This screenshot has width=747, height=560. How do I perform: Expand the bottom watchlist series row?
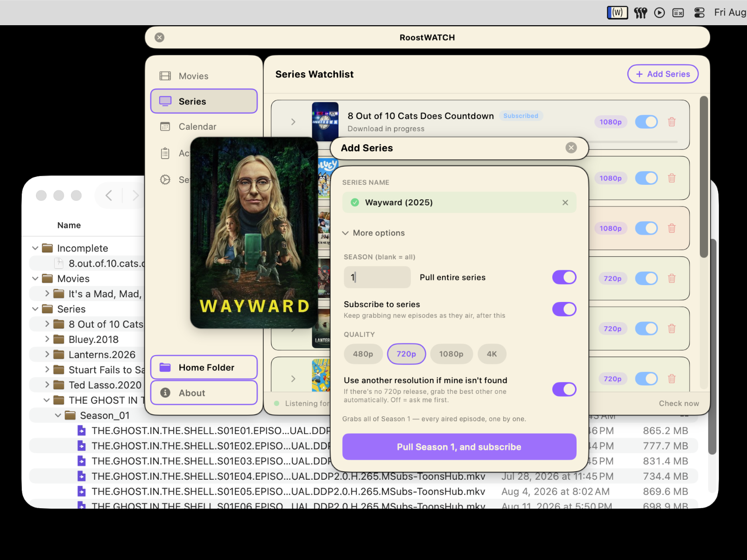(293, 379)
